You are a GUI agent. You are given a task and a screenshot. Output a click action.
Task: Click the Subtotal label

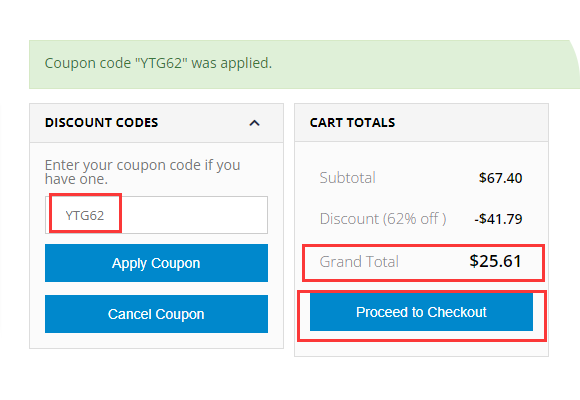pyautogui.click(x=348, y=178)
